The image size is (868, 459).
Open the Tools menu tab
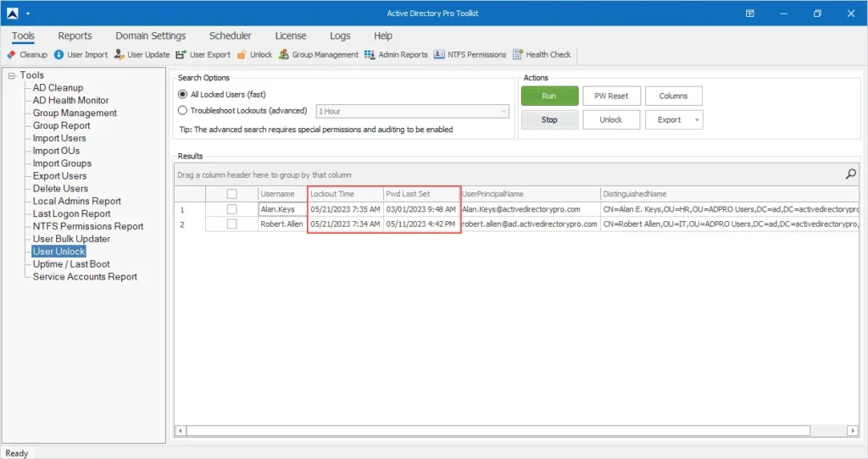click(23, 36)
